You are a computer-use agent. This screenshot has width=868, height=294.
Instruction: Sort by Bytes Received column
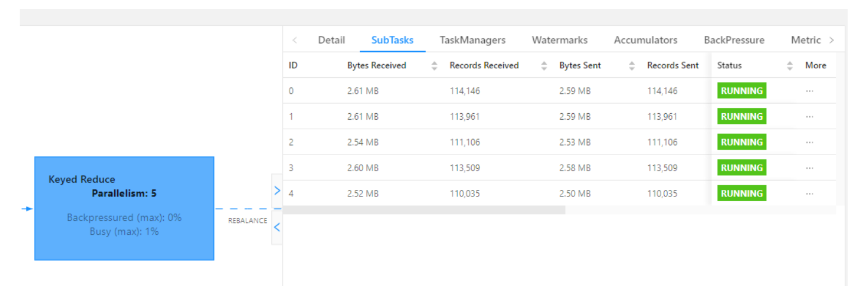(x=434, y=66)
